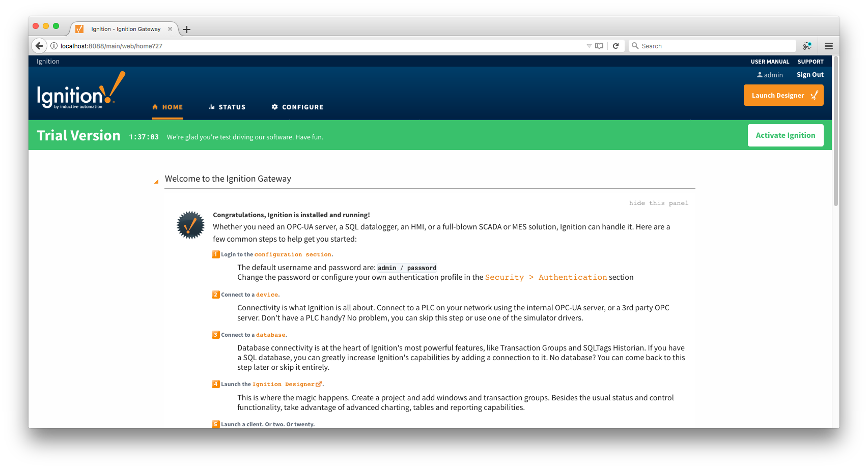Click the site information icon in address bar
Image resolution: width=868 pixels, height=469 pixels.
tap(54, 46)
